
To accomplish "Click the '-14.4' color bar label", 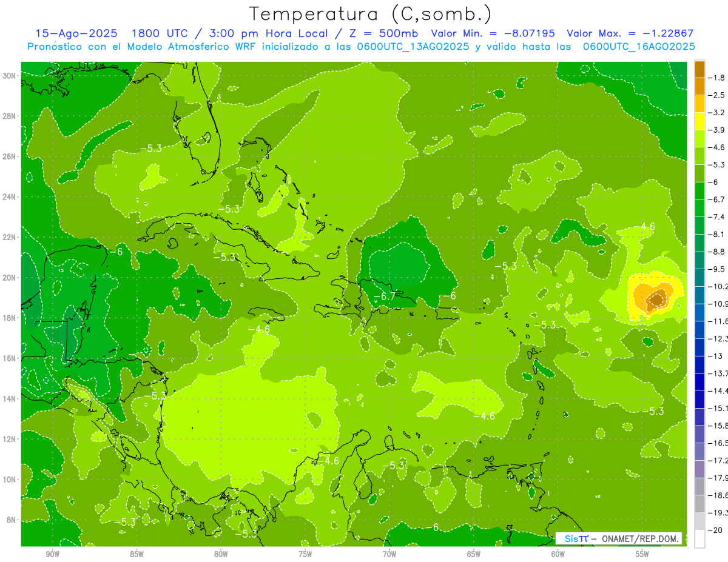I will [x=718, y=390].
